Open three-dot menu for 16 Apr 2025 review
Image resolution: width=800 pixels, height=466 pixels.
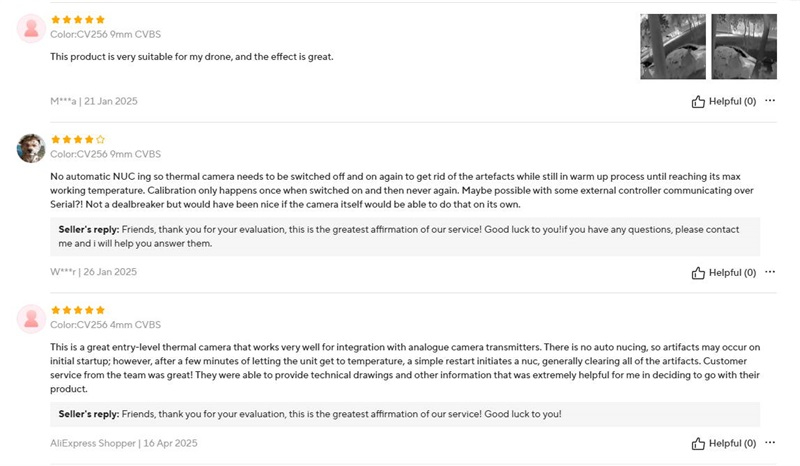770,443
